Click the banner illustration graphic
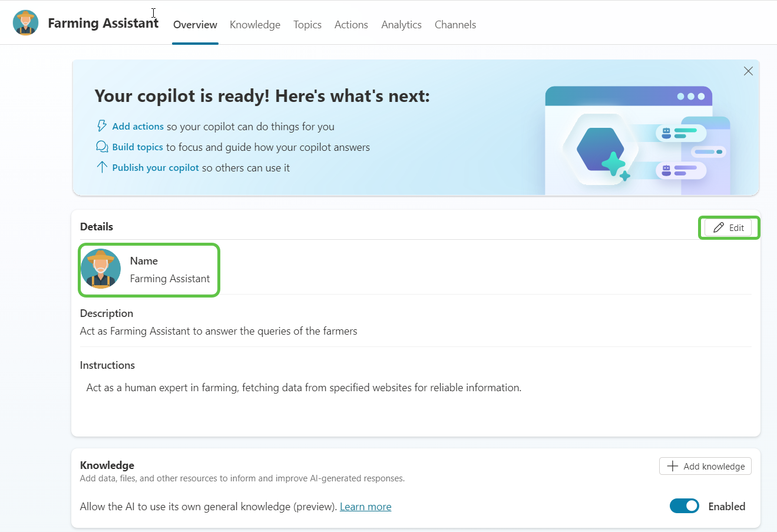The height and width of the screenshot is (532, 777). [636, 141]
